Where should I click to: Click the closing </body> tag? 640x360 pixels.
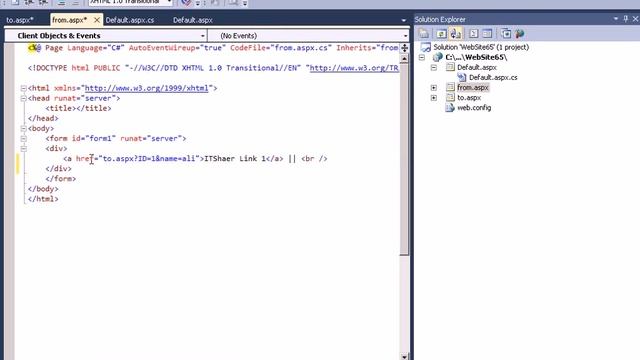43,189
